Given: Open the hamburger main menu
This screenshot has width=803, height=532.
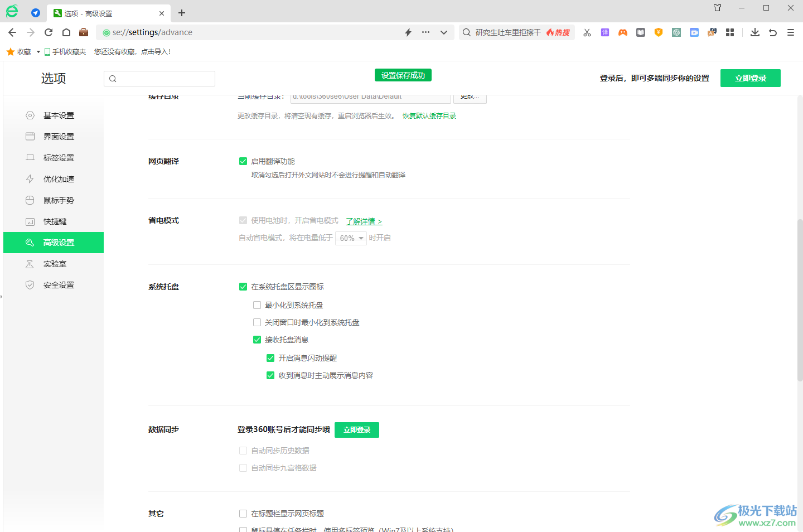Looking at the screenshot, I should click(x=791, y=32).
